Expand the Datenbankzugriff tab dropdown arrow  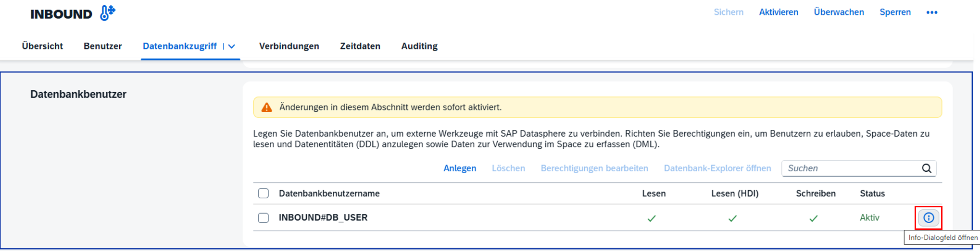pos(232,47)
